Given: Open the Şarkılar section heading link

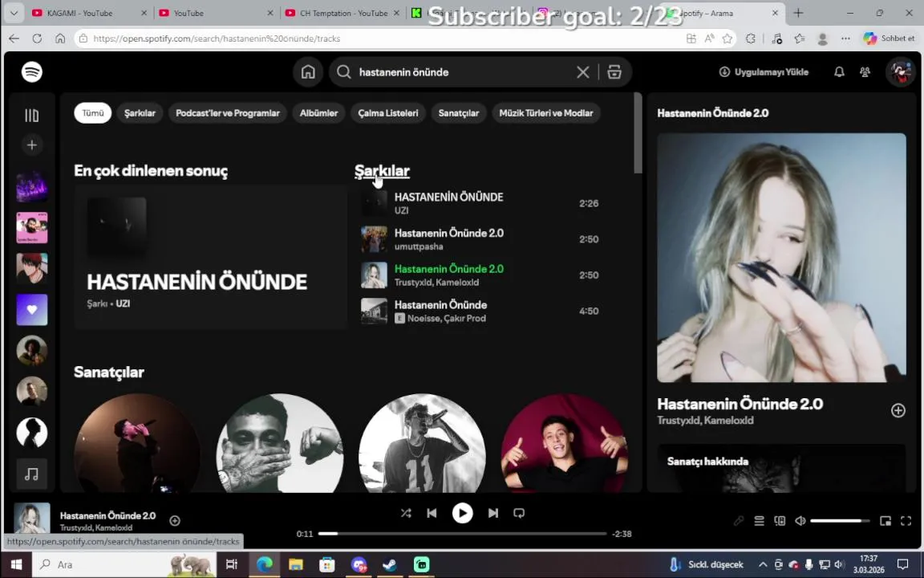Looking at the screenshot, I should [x=382, y=171].
